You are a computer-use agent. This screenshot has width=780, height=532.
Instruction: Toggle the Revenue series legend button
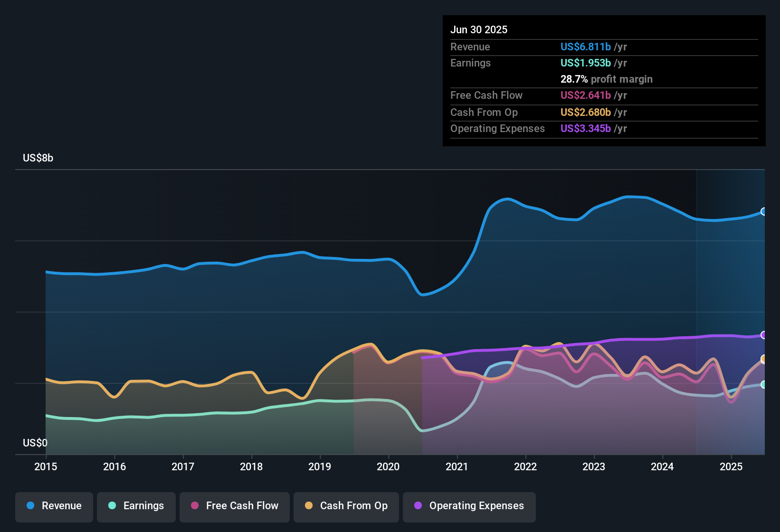coord(54,506)
